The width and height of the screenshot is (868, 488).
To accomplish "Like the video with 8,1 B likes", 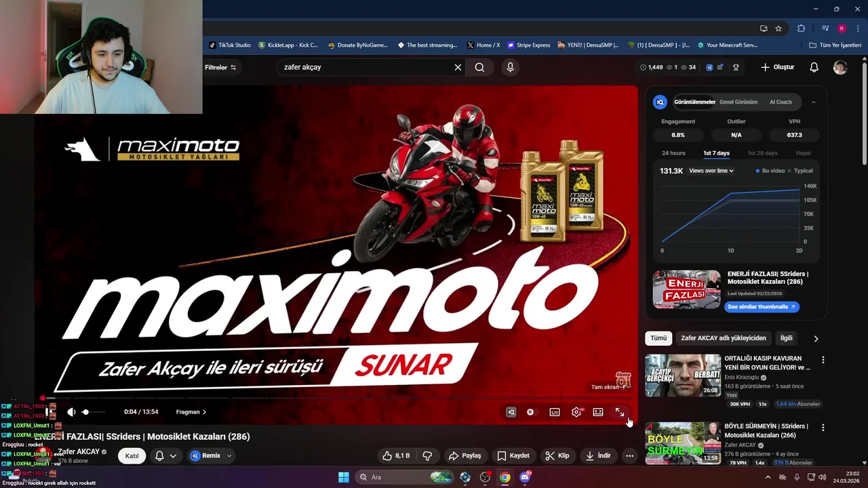I will (x=396, y=455).
